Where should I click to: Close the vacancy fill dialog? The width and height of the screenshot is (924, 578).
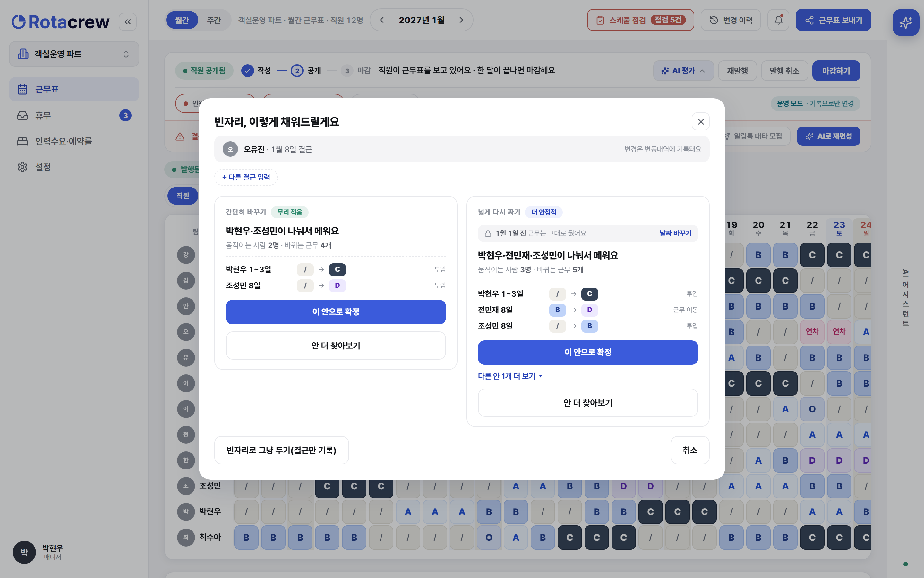tap(701, 122)
